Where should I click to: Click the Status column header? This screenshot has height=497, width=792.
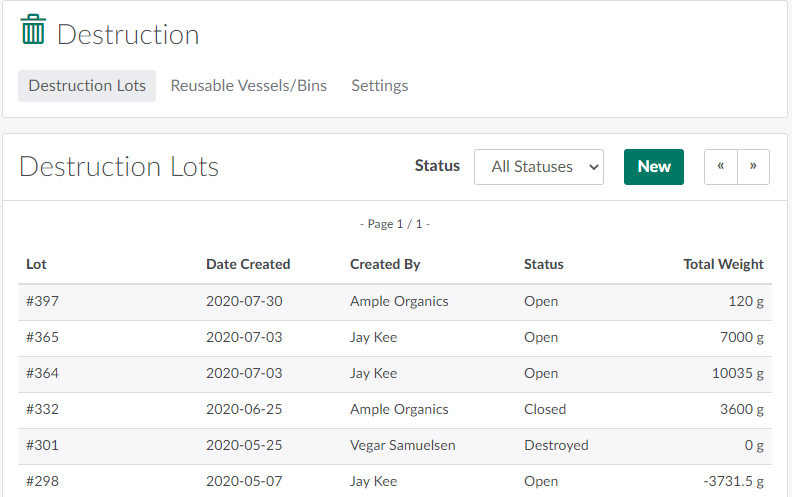point(543,265)
